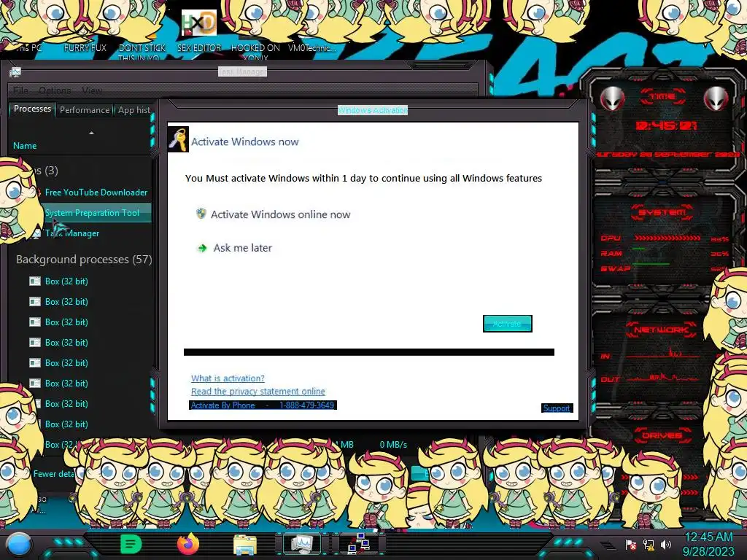Open the View menu in Task Manager
Viewport: 747px width, 560px height.
click(x=91, y=90)
